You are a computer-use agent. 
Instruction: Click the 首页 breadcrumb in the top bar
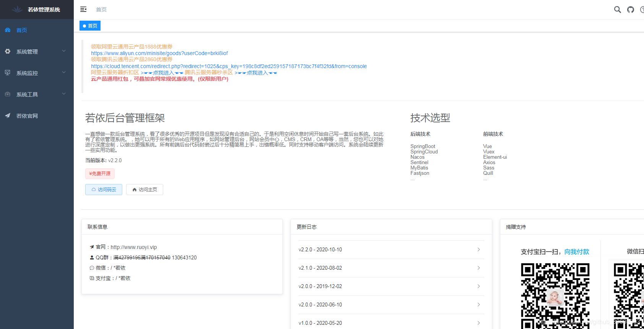[x=101, y=10]
